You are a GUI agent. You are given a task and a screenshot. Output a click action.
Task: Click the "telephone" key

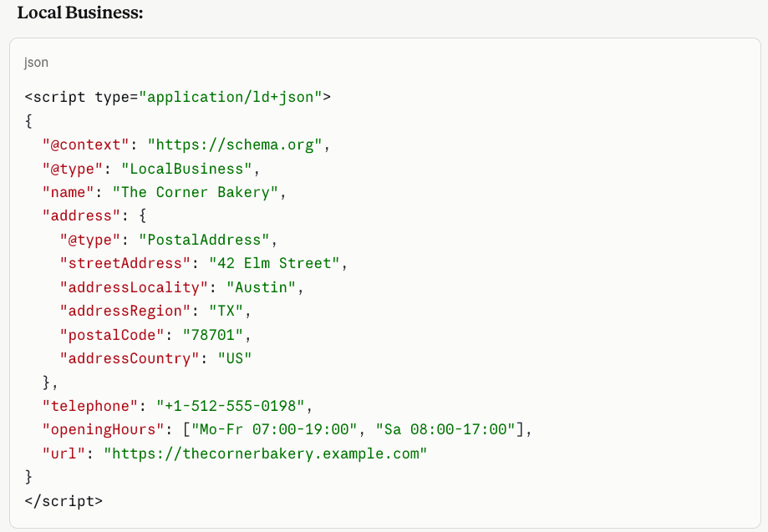point(90,406)
